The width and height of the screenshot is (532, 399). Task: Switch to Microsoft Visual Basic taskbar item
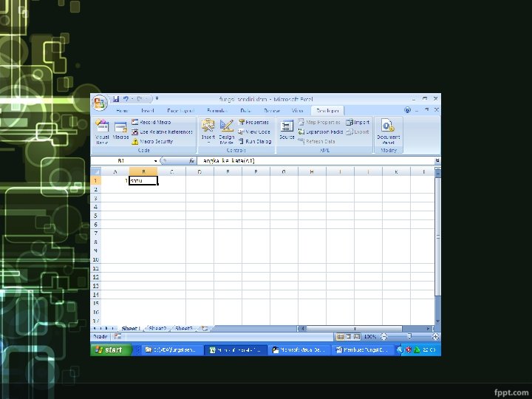(299, 349)
